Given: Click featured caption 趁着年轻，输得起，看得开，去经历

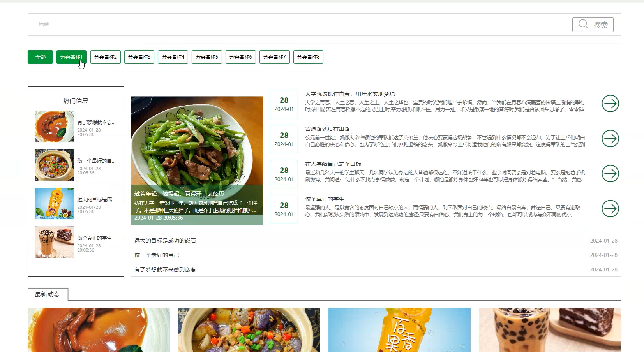Looking at the screenshot, I should coord(179,194).
